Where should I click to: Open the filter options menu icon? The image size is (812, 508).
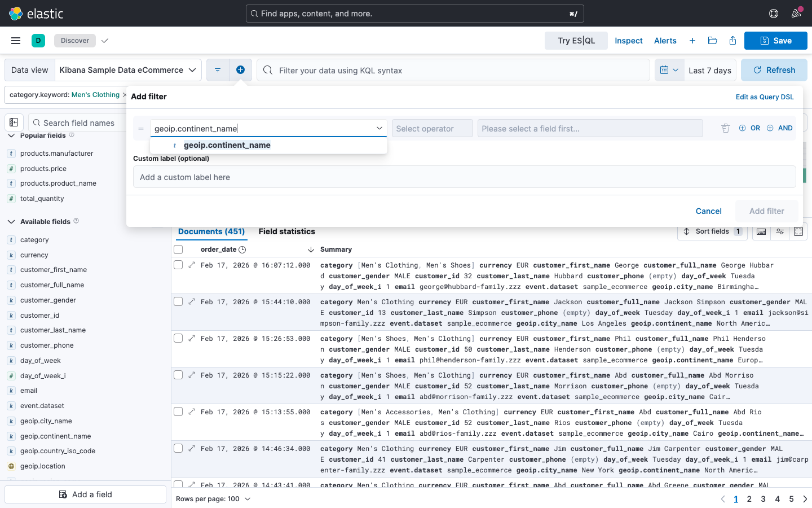(218, 70)
